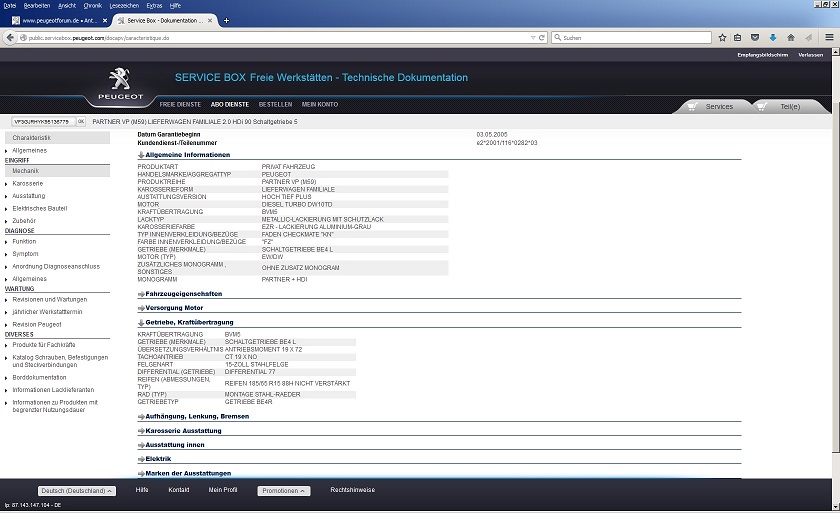Image resolution: width=840 pixels, height=513 pixels.
Task: Collapse the Allgemeine Informationen section
Action: tap(187, 155)
